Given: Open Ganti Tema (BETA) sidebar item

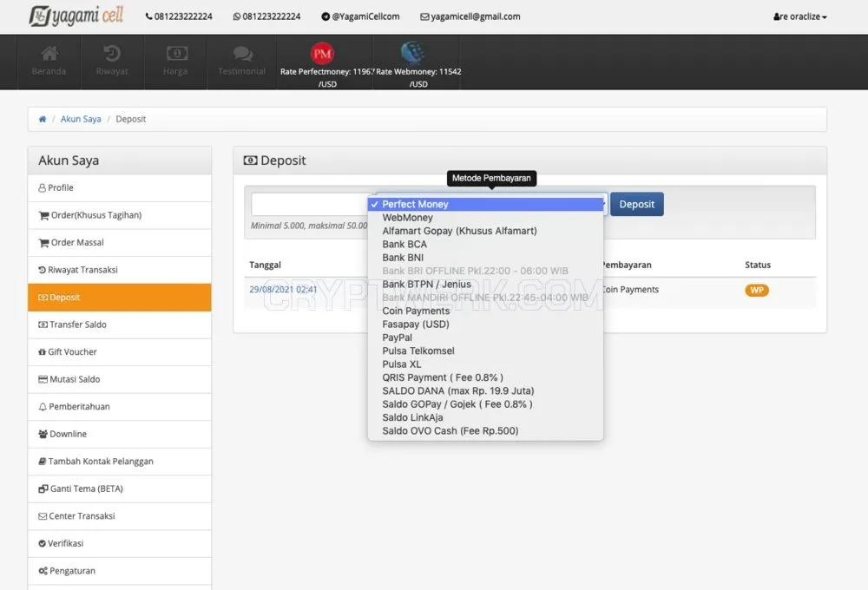Looking at the screenshot, I should pos(120,488).
